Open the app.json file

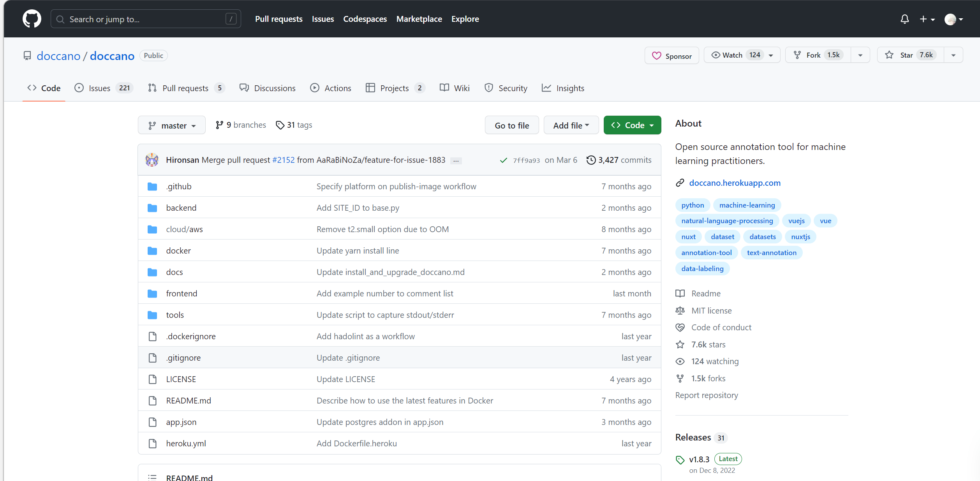181,422
